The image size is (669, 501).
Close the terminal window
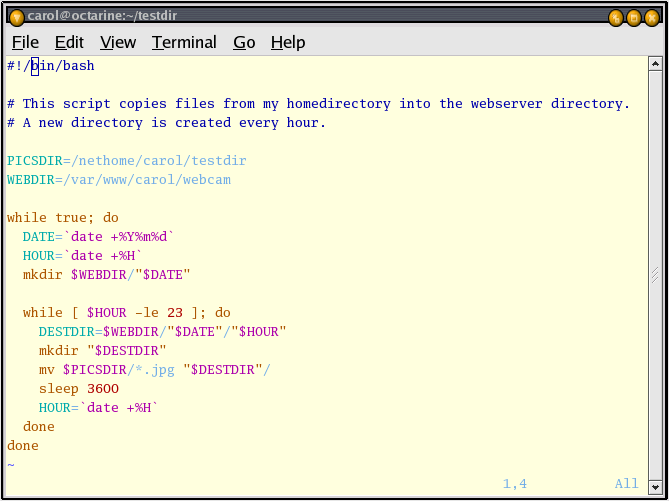(652, 17)
